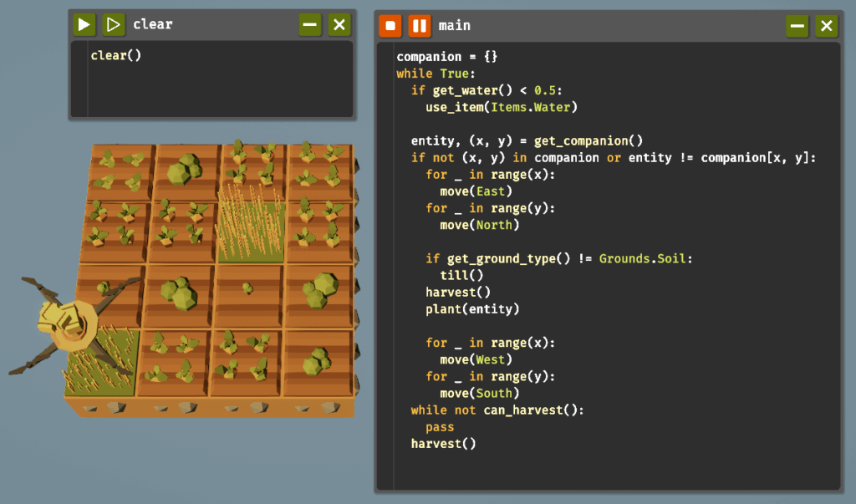Pause execution of the main script

click(x=420, y=25)
